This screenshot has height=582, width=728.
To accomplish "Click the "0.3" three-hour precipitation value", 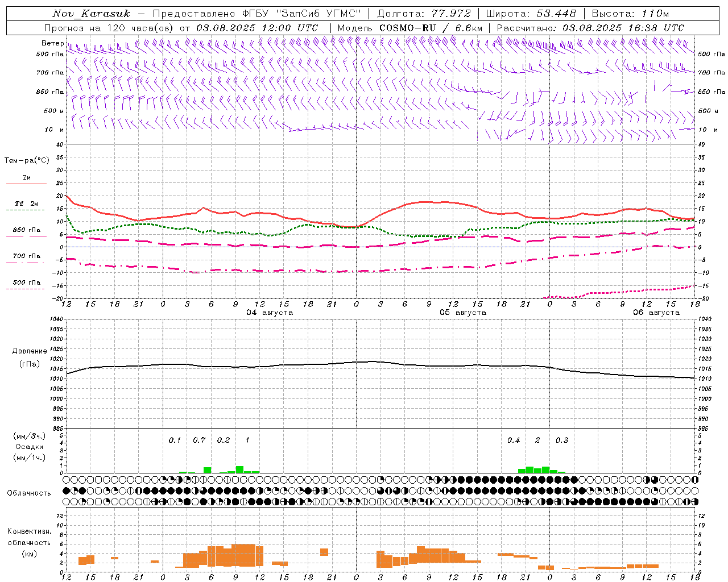I will pos(562,440).
